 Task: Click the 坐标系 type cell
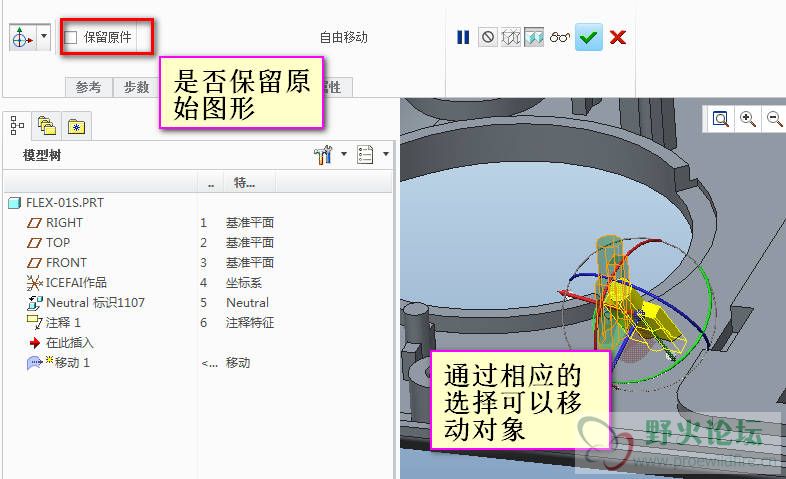(244, 283)
